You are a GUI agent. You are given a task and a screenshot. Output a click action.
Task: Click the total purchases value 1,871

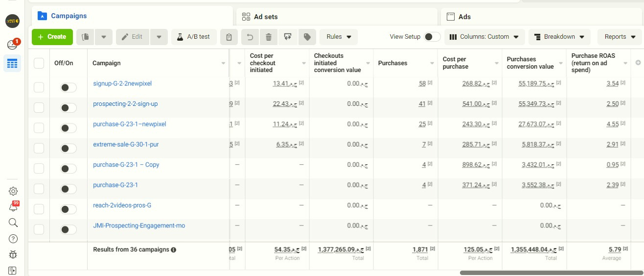(x=420, y=250)
